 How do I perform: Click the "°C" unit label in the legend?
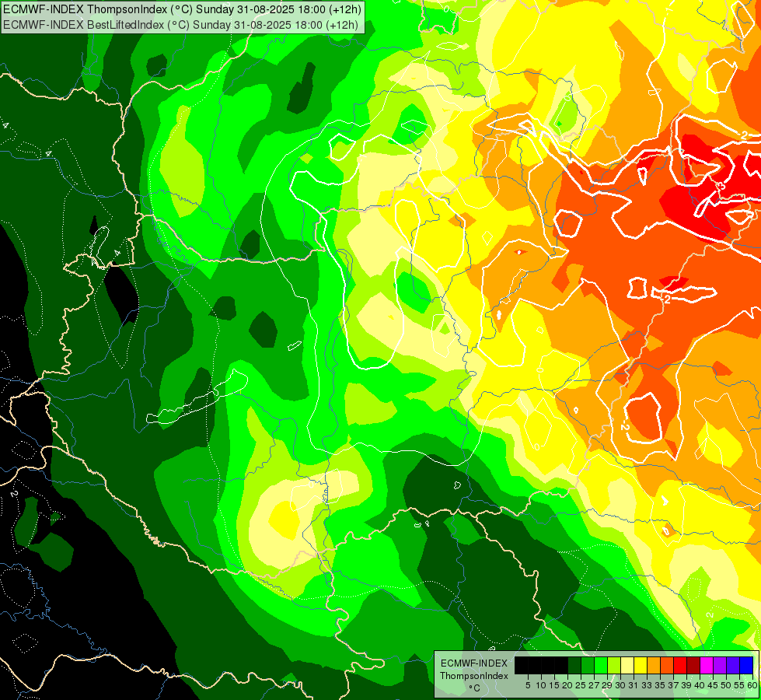(x=475, y=688)
